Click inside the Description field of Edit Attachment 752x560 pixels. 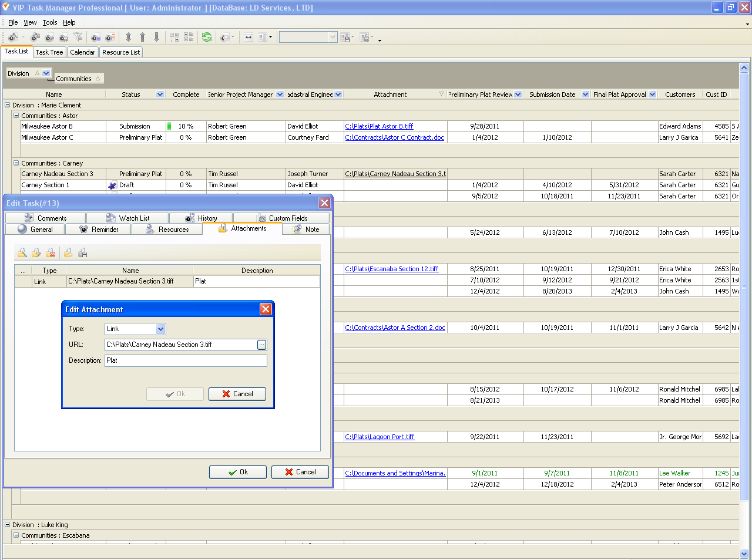[x=186, y=360]
